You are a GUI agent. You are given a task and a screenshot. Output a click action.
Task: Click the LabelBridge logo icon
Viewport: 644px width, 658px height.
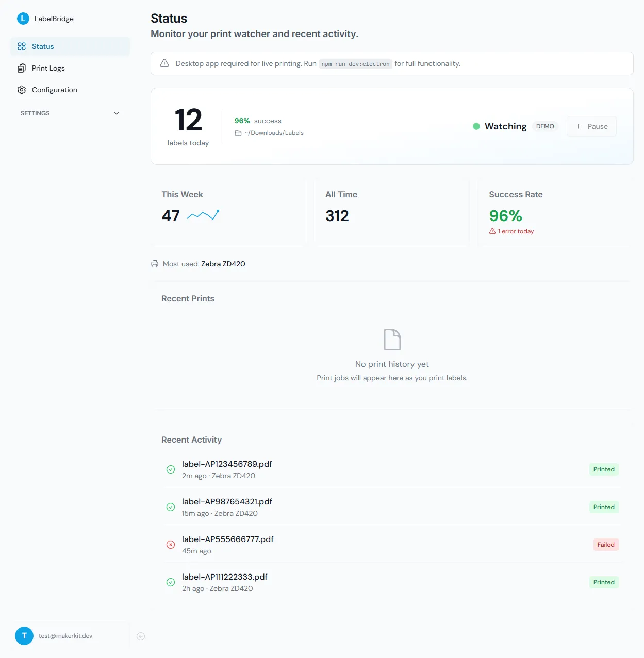coord(23,19)
